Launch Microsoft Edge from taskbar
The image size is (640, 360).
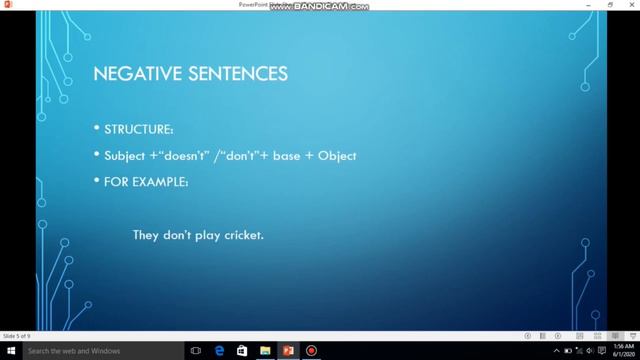pyautogui.click(x=219, y=351)
